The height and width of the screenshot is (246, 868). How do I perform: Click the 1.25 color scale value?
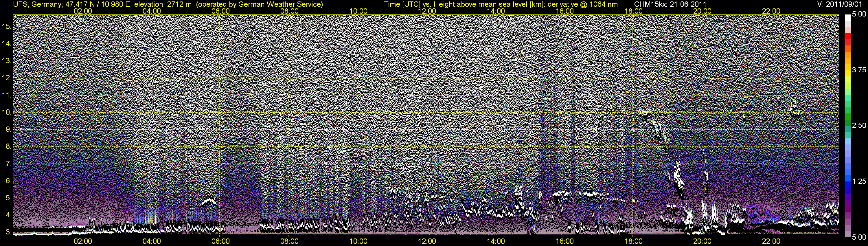[859, 181]
